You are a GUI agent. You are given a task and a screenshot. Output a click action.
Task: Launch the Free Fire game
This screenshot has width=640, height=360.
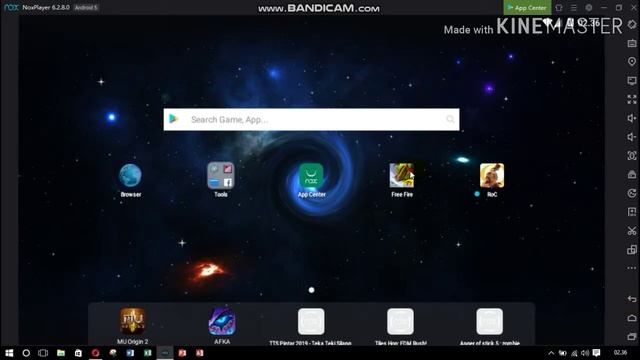pyautogui.click(x=402, y=176)
